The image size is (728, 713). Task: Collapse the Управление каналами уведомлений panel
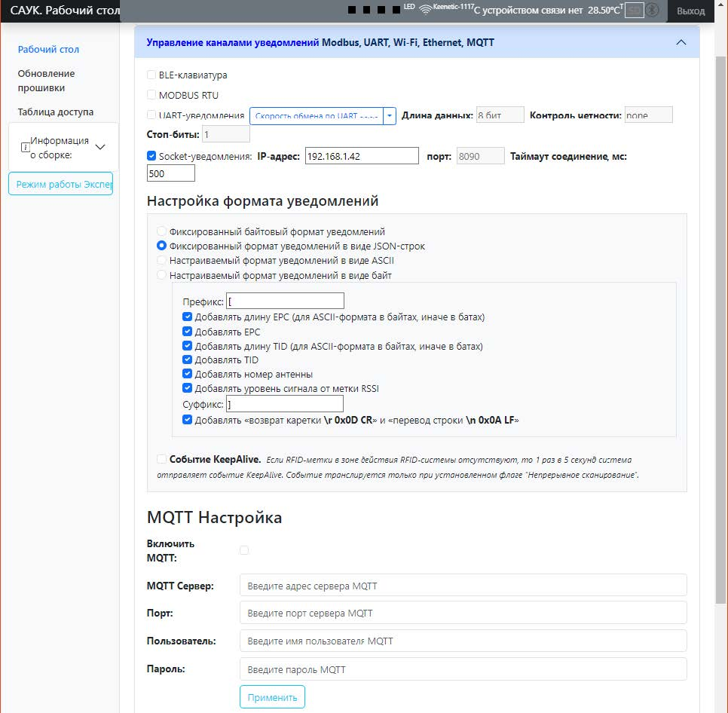point(681,42)
